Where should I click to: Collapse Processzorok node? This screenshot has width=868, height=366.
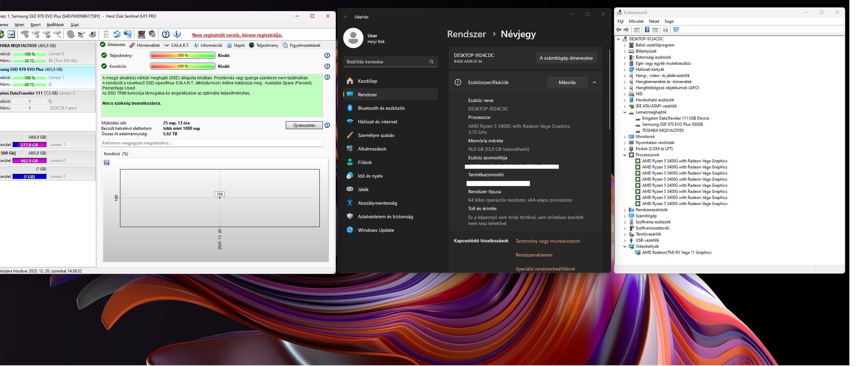tap(625, 155)
